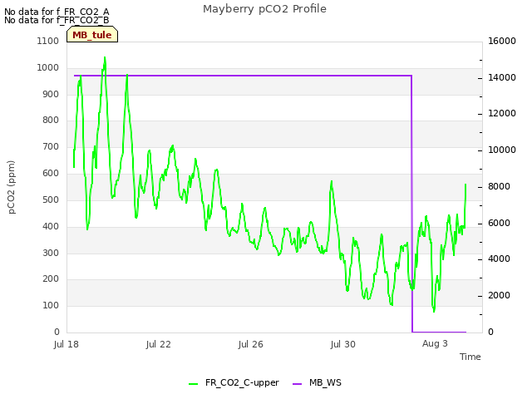Image resolution: width=532 pixels, height=399 pixels.
Task: Click the 800 left axis label
Action: pos(51,120)
